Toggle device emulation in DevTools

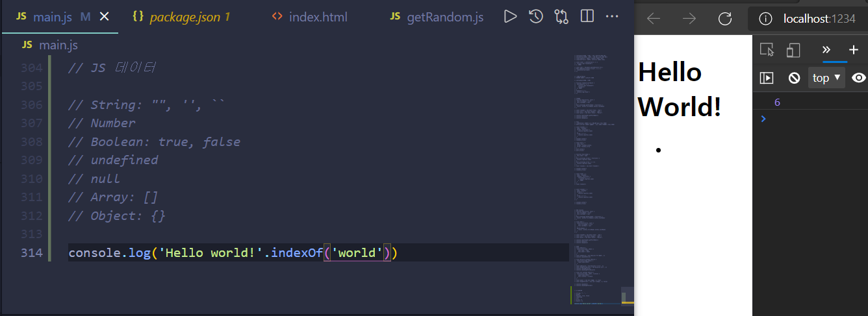793,50
